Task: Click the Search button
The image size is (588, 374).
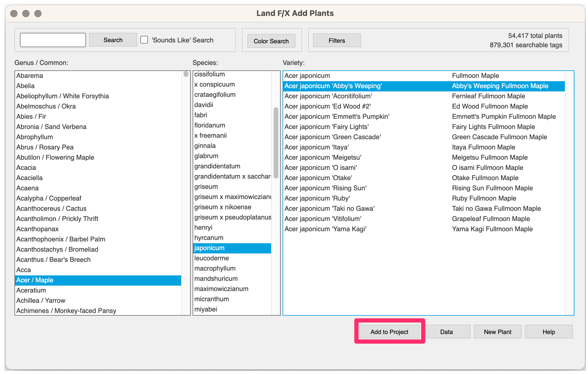Action: tap(113, 40)
